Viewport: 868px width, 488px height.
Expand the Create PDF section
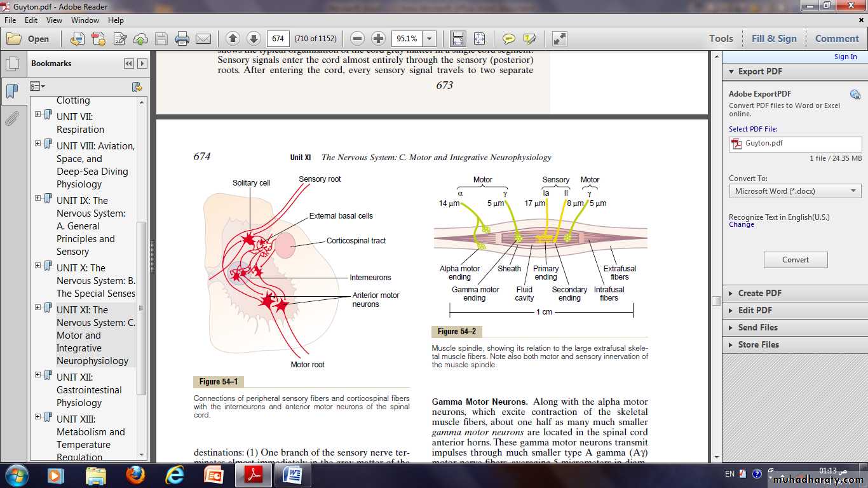[x=759, y=293]
